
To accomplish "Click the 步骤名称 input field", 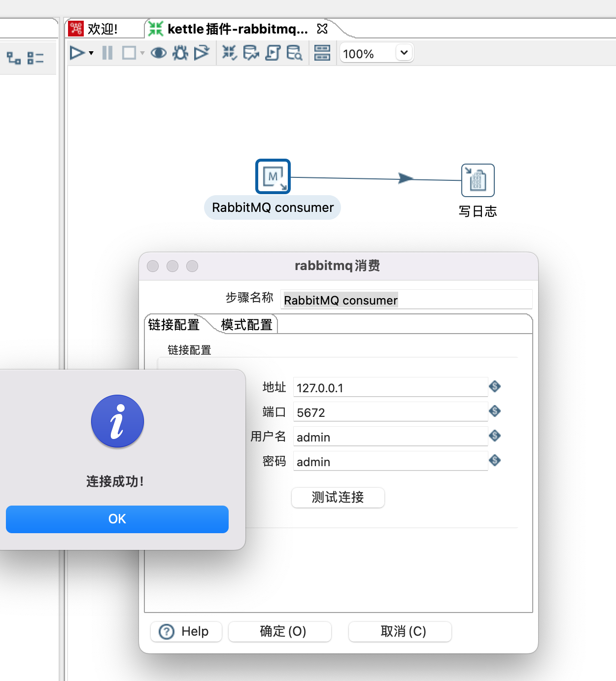I will click(406, 299).
